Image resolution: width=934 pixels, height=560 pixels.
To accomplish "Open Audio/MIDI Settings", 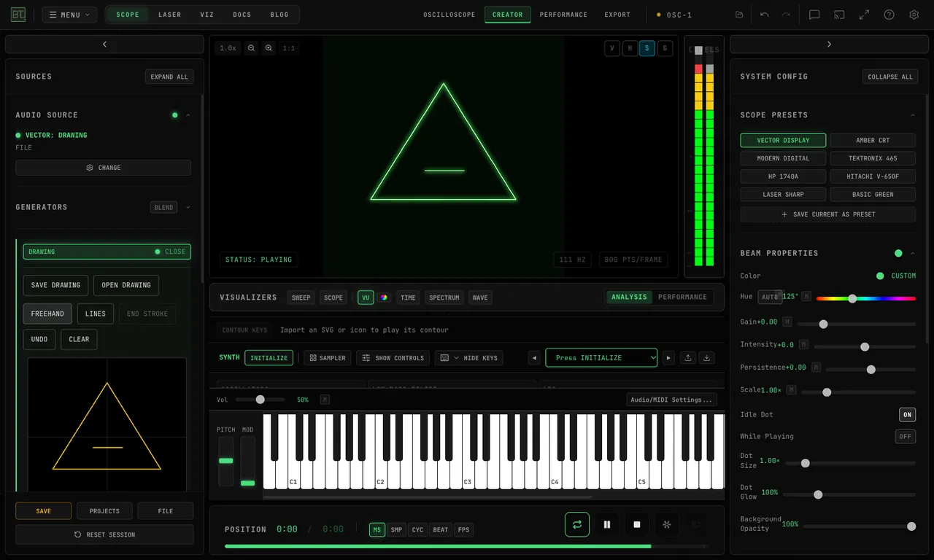I will coord(672,400).
